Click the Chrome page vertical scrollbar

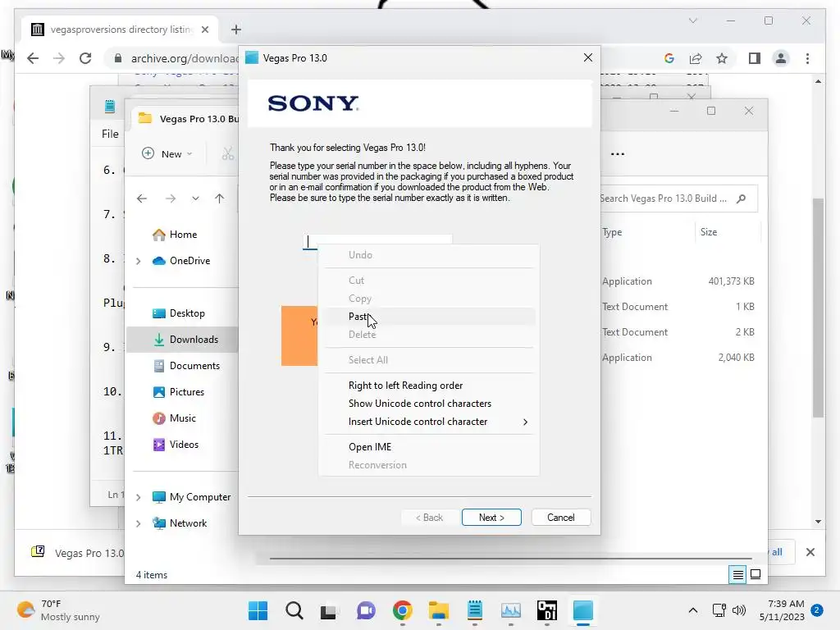click(818, 308)
